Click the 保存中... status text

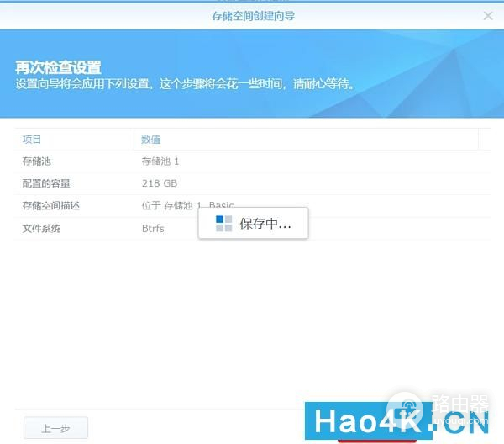(x=265, y=224)
